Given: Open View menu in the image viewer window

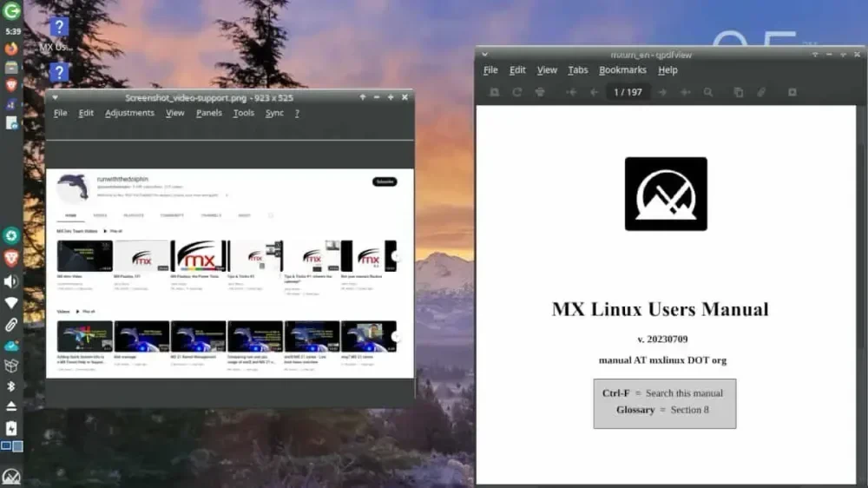Looking at the screenshot, I should pos(175,113).
